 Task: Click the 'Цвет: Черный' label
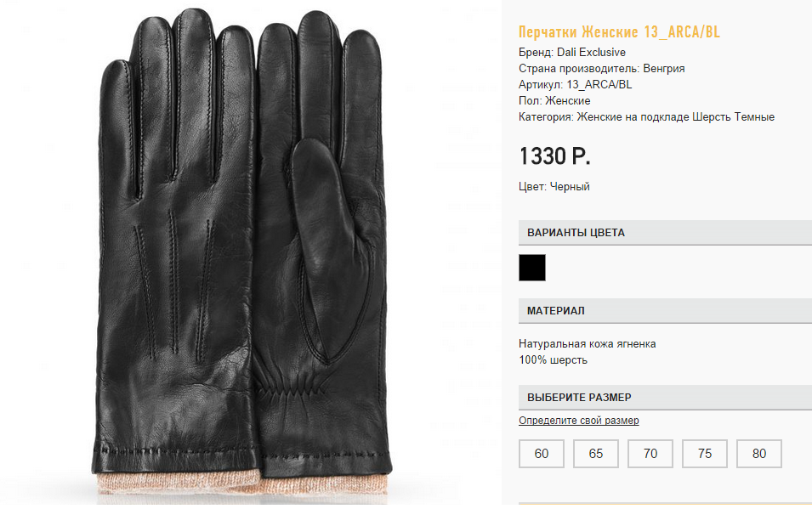554,186
